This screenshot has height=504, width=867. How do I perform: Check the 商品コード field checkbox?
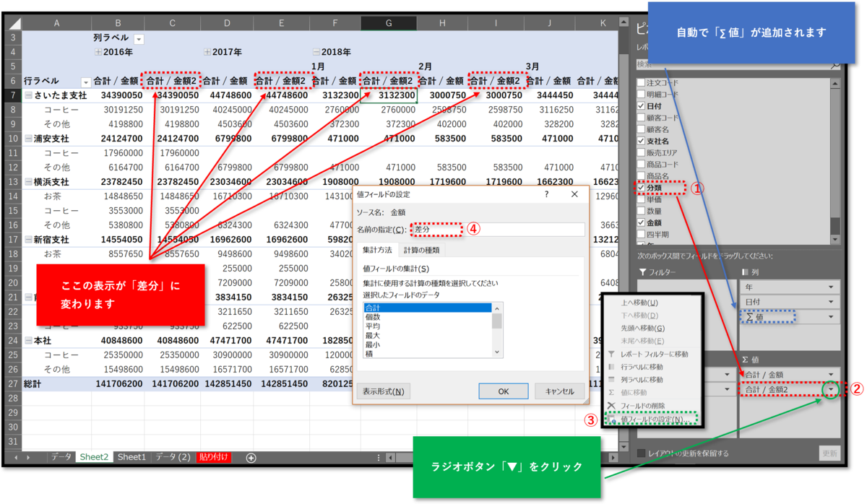641,164
